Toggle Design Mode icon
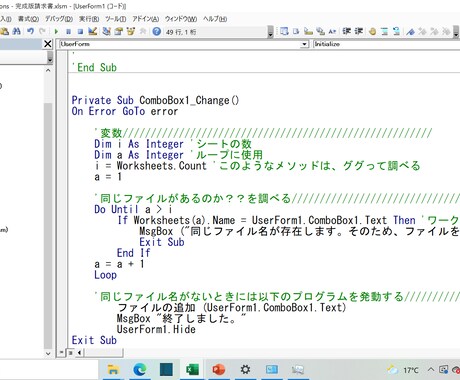The width and height of the screenshot is (460, 380). [x=92, y=31]
